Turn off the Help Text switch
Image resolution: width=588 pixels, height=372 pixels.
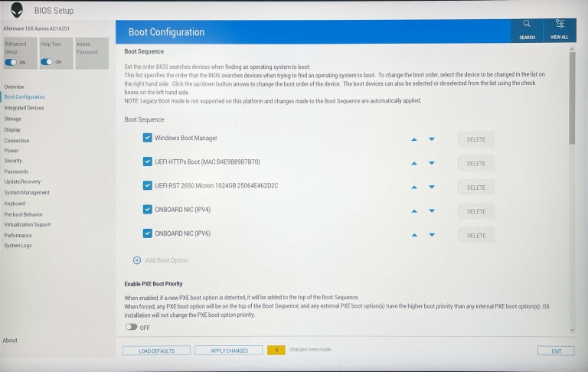point(51,62)
